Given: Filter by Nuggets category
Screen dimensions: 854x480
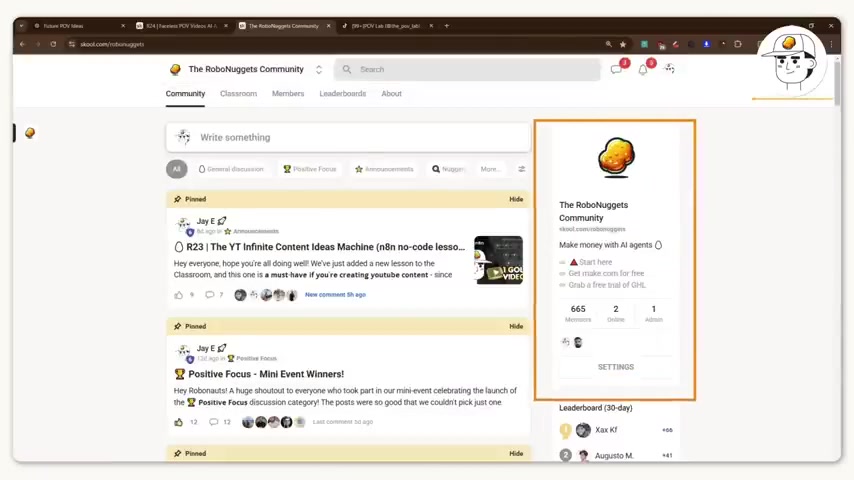Looking at the screenshot, I should coord(448,169).
